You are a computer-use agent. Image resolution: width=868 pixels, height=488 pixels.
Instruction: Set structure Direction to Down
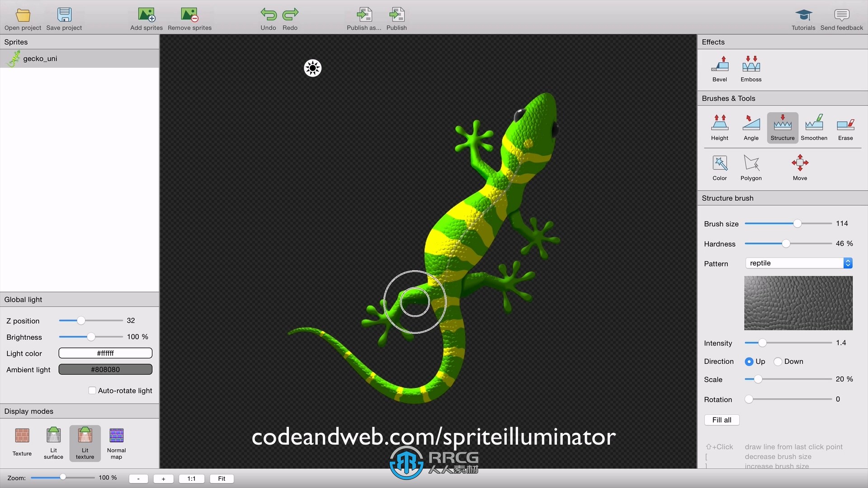(x=778, y=361)
